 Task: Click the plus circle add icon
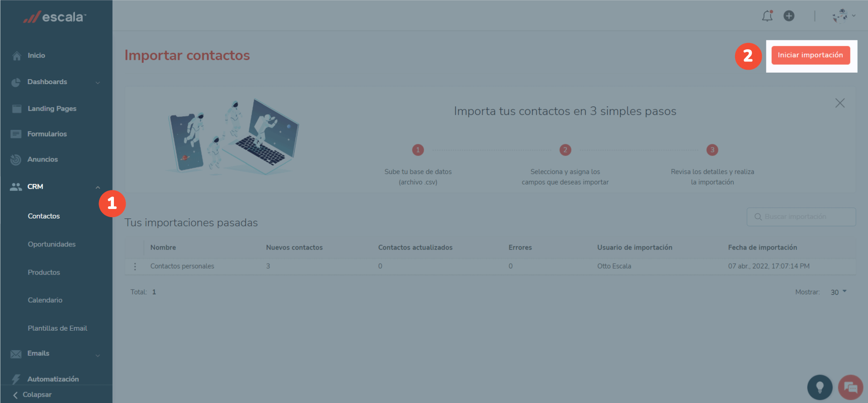(789, 16)
